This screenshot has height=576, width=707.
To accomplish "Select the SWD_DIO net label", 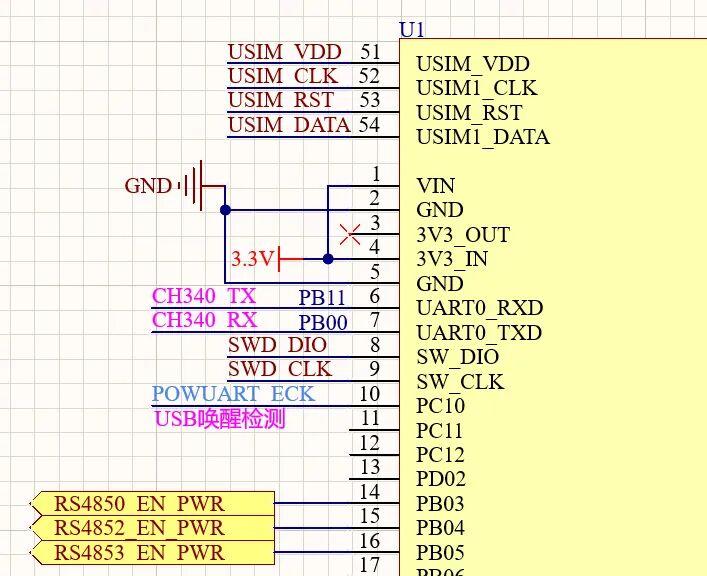I will (x=277, y=345).
